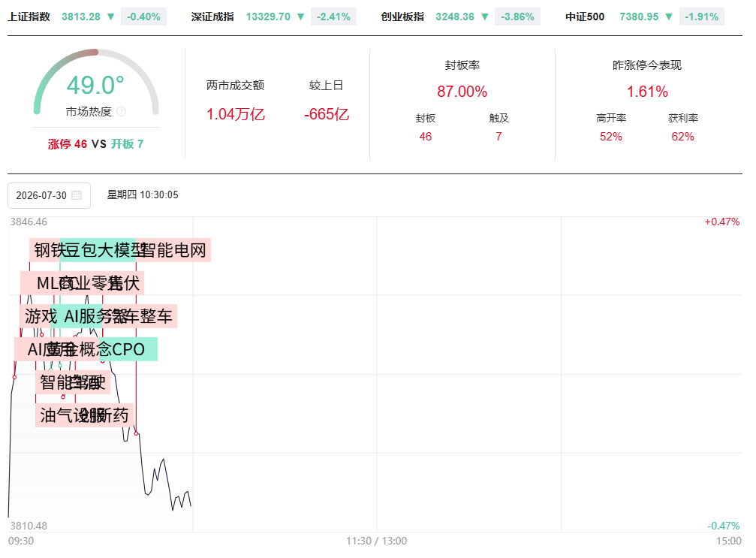Click the -0.40% change badge for 上证指数
This screenshot has height=558, width=756.
point(143,17)
